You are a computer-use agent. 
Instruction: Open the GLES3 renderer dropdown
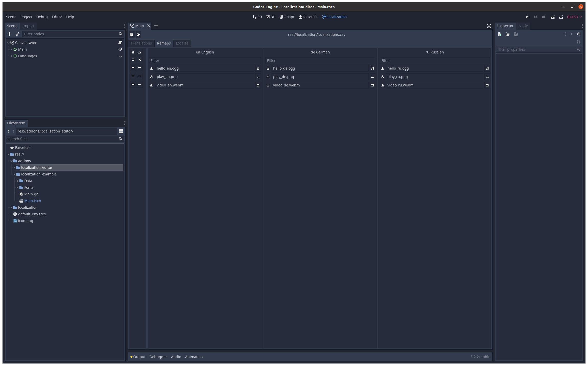pyautogui.click(x=574, y=17)
